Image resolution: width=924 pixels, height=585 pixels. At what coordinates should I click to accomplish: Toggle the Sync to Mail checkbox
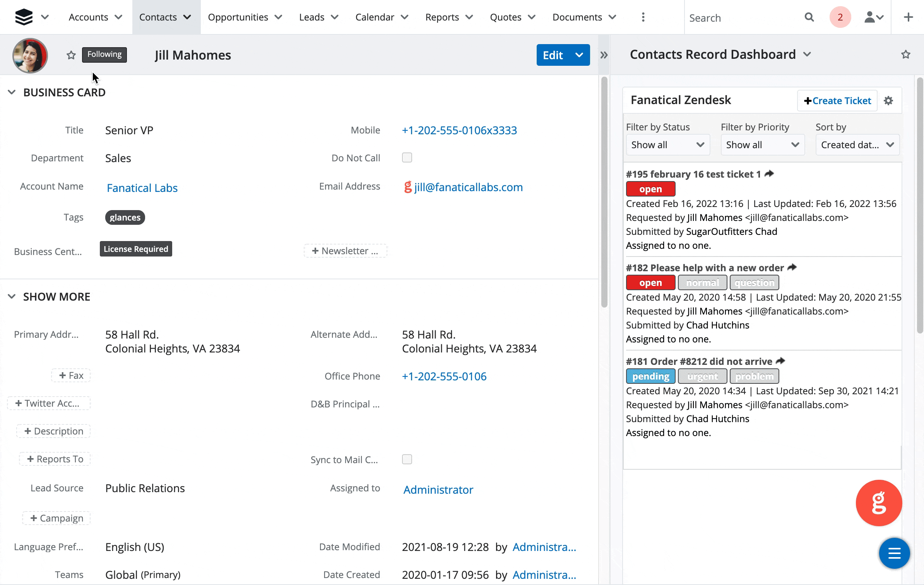[407, 459]
